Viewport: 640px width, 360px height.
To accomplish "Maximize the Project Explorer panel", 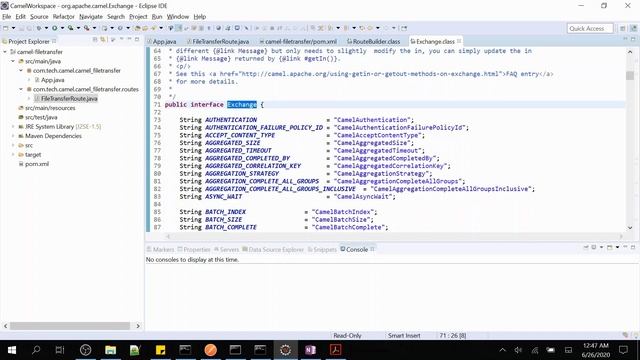I will (x=137, y=39).
